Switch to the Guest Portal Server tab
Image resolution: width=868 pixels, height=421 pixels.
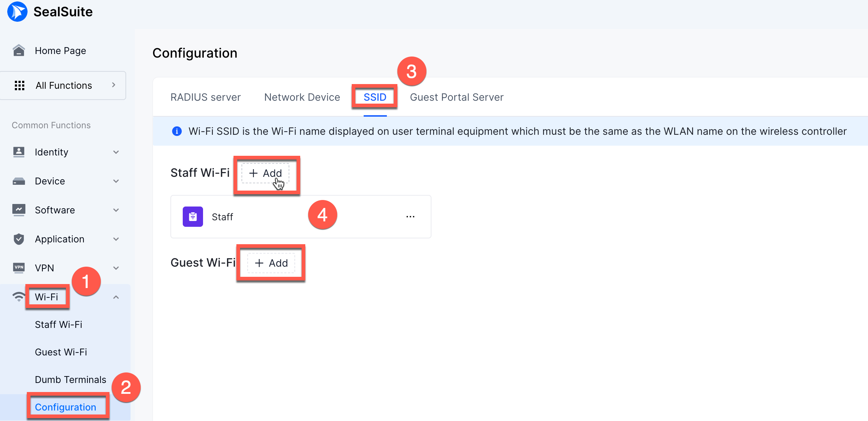pos(456,97)
